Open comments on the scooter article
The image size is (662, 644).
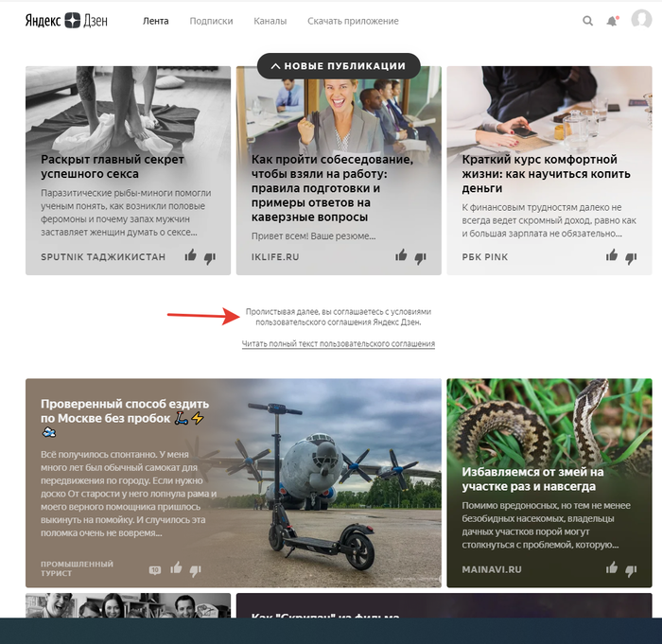155,569
